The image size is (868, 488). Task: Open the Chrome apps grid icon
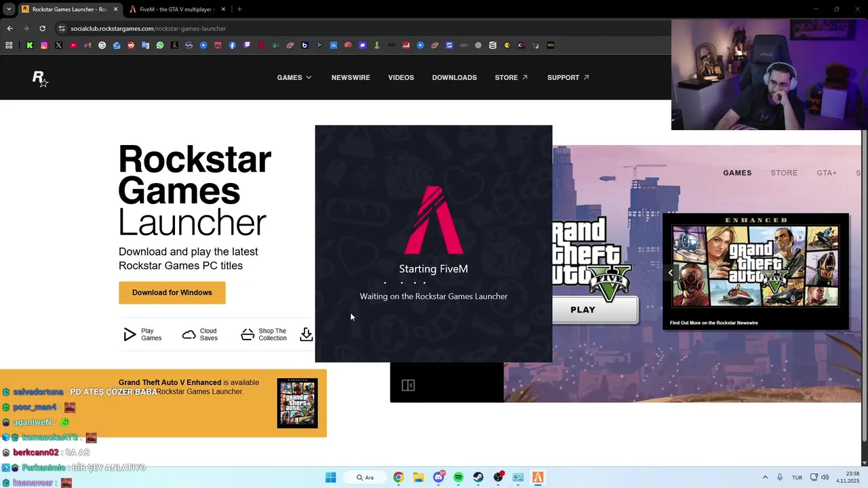(x=9, y=45)
